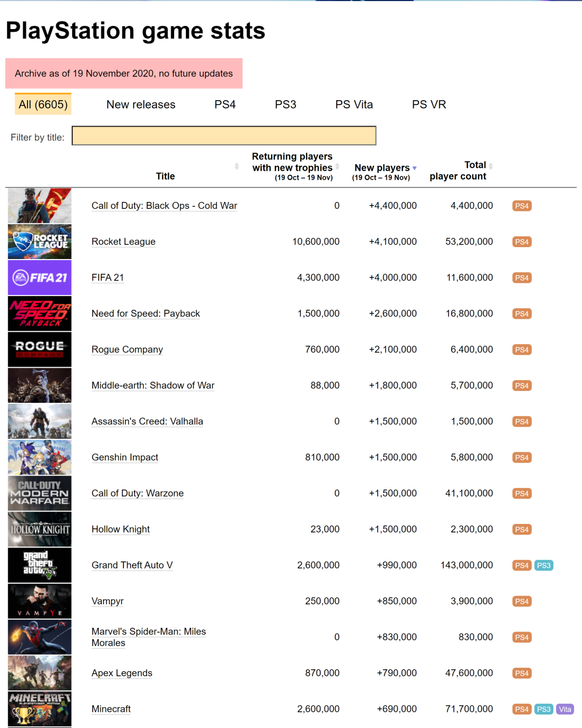Open the Call of Duty: Black Ops - Cold War thumbnail
Image resolution: width=582 pixels, height=728 pixels.
click(x=40, y=206)
